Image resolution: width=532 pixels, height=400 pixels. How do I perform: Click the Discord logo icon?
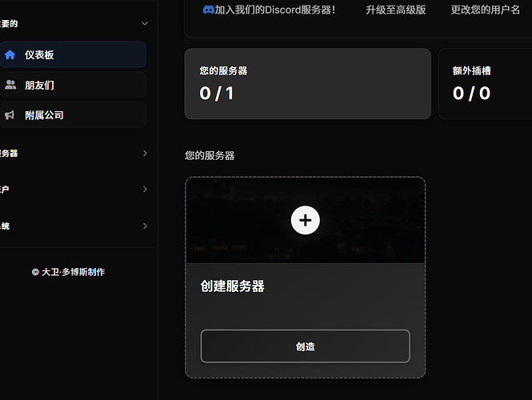click(x=208, y=10)
